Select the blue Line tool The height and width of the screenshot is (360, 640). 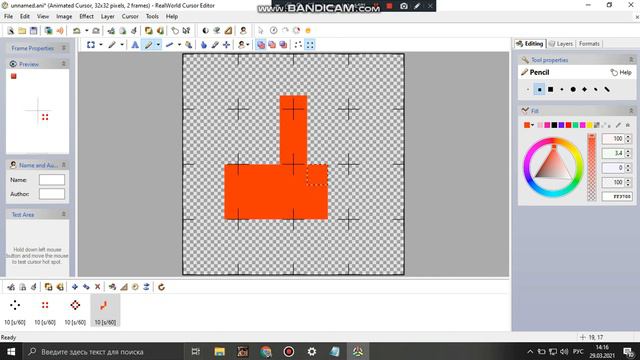pyautogui.click(x=169, y=45)
